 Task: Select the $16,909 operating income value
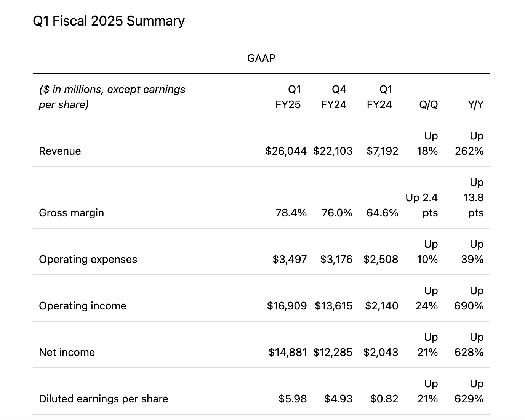(287, 306)
